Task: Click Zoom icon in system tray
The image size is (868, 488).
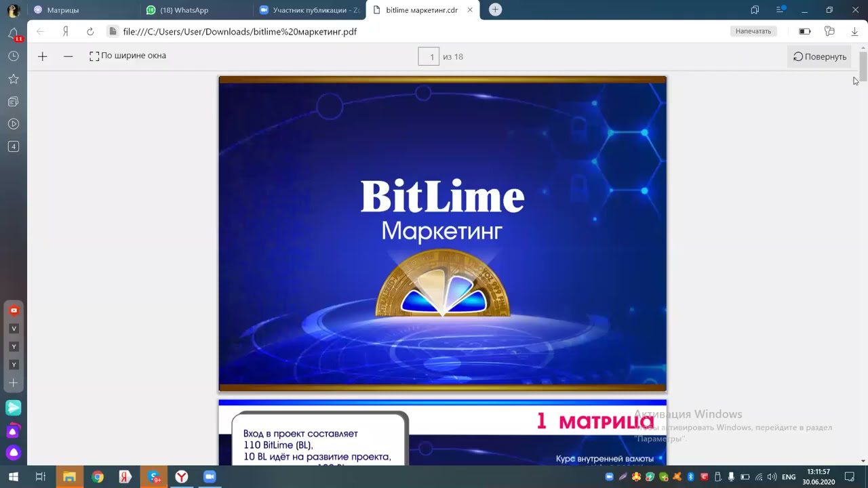Action: click(609, 477)
